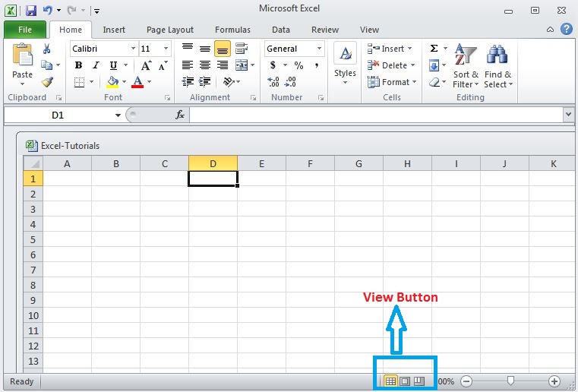This screenshot has height=392, width=578.
Task: Increase decimal places
Action: (273, 81)
